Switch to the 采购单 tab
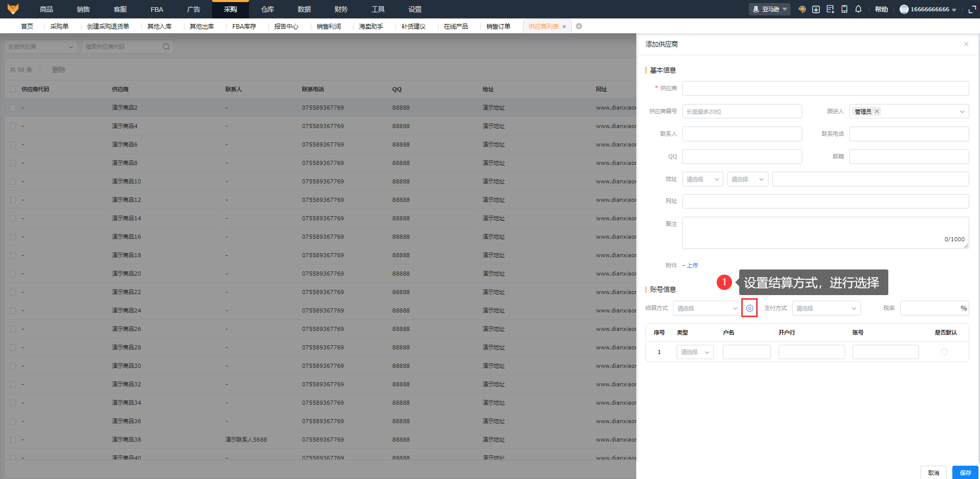The width and height of the screenshot is (980, 479). (x=59, y=26)
